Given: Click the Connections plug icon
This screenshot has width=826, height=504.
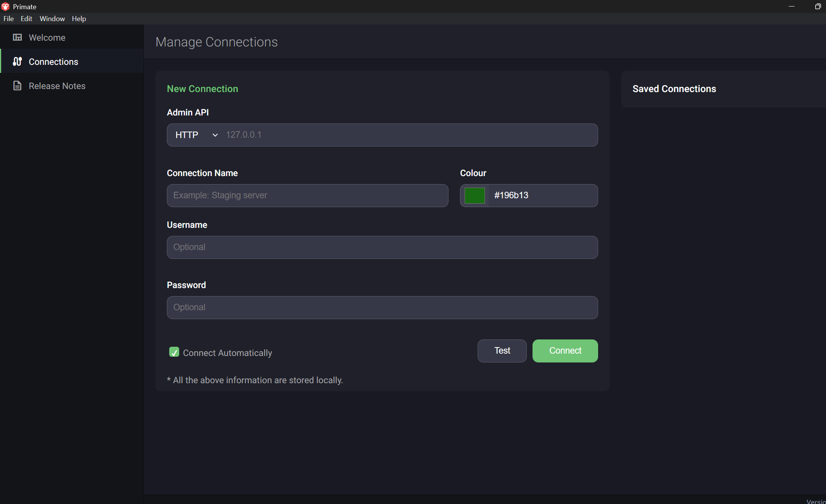Looking at the screenshot, I should 17,61.
